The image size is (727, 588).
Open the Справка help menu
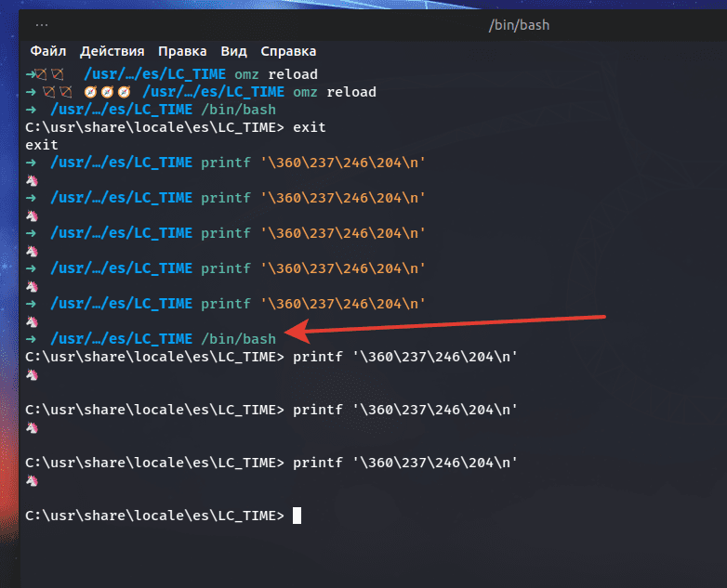tap(288, 51)
